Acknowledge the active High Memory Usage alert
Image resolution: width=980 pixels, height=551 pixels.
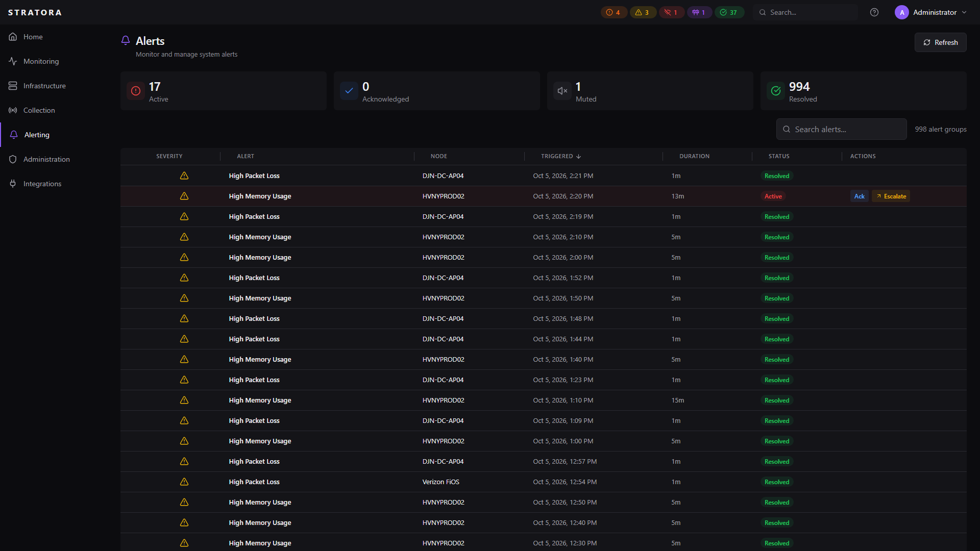859,196
